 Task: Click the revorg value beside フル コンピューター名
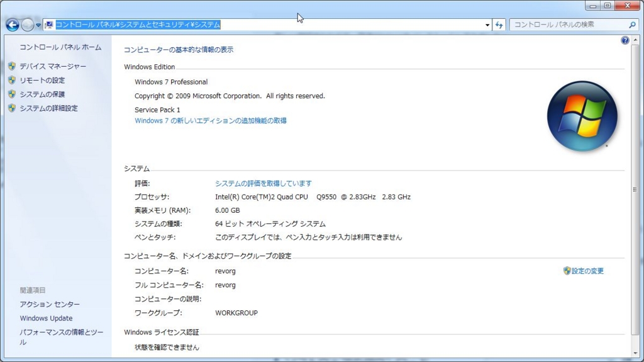coord(226,285)
